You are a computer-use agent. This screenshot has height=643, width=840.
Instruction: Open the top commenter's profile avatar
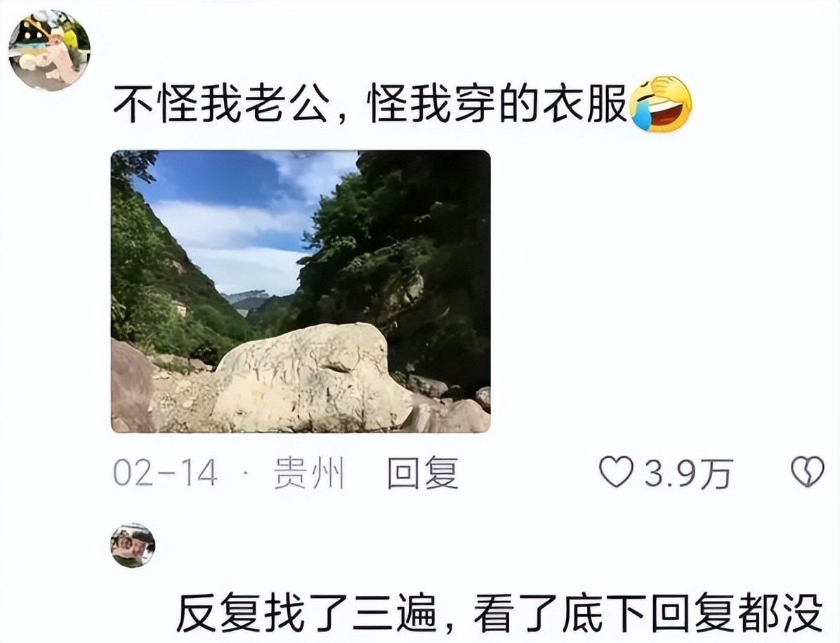pyautogui.click(x=49, y=51)
